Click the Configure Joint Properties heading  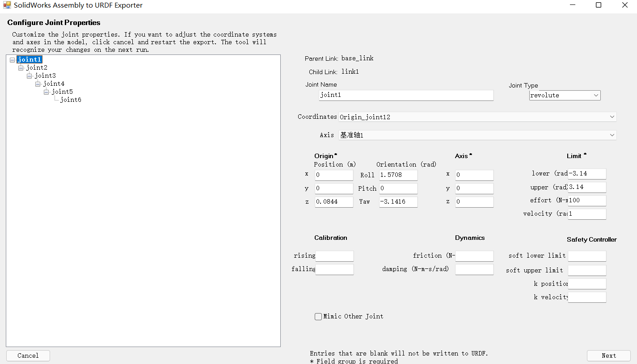click(x=54, y=22)
